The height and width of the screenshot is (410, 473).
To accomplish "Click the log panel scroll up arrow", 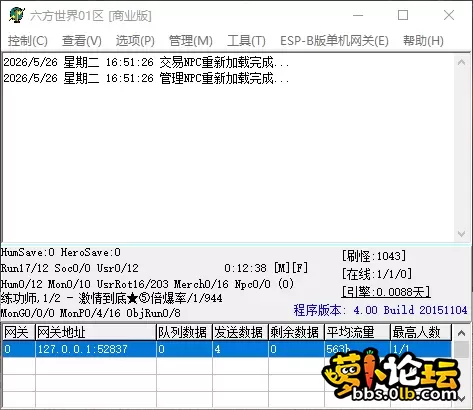I will tap(461, 62).
